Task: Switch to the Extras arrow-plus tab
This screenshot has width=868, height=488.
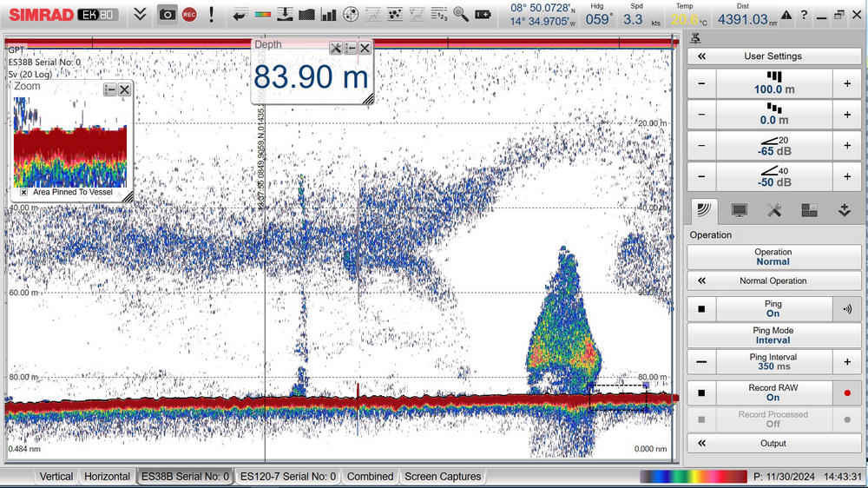Action: point(845,210)
